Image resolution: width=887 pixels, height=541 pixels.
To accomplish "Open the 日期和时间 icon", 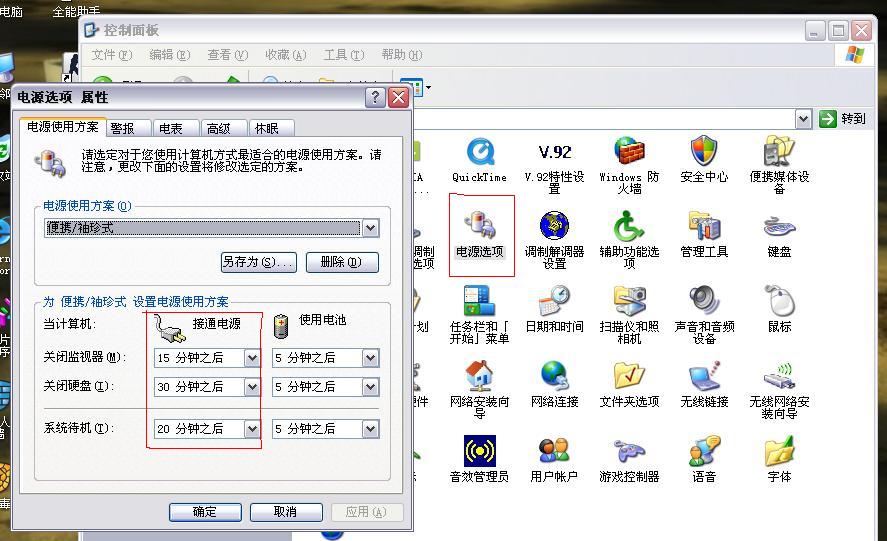I will click(554, 303).
